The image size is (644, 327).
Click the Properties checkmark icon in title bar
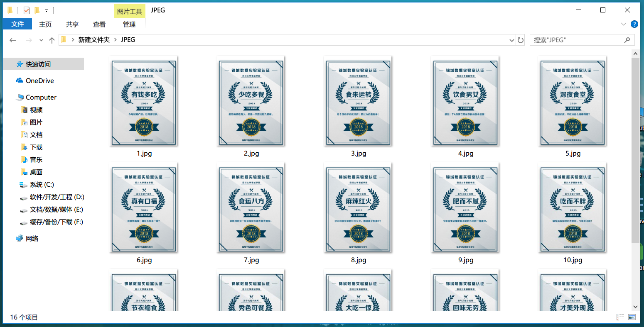tap(27, 10)
